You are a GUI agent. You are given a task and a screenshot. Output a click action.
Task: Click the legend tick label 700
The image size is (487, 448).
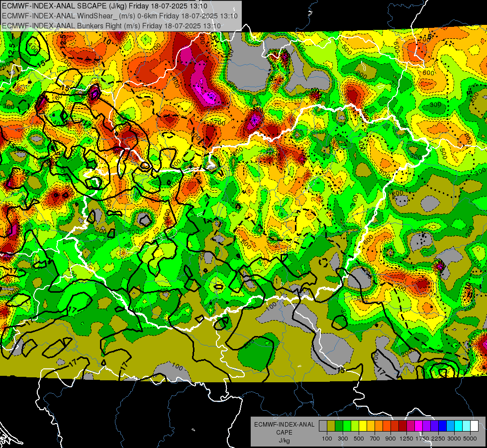coord(375,439)
